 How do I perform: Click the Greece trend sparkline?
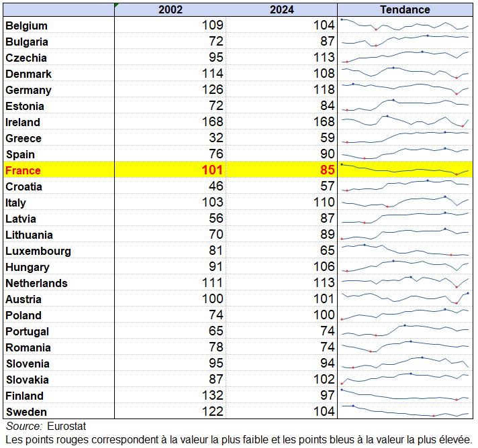(x=405, y=137)
